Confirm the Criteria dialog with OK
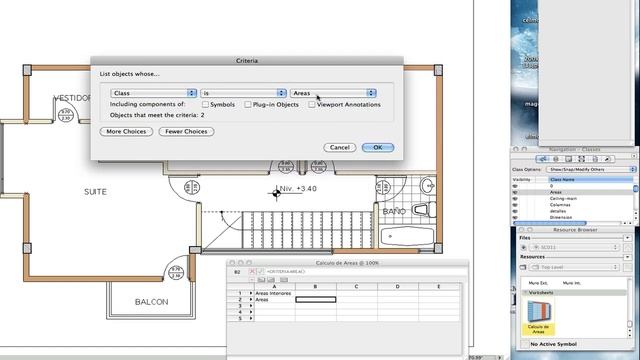Image resolution: width=640 pixels, height=360 pixels. coord(378,147)
